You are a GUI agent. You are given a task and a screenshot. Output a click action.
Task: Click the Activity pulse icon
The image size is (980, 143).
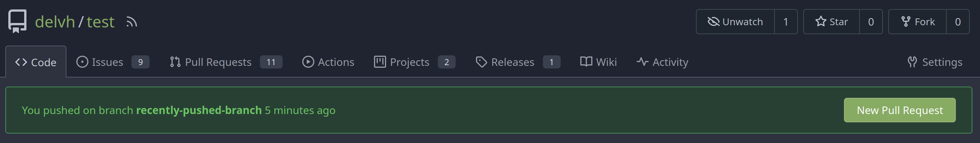642,61
